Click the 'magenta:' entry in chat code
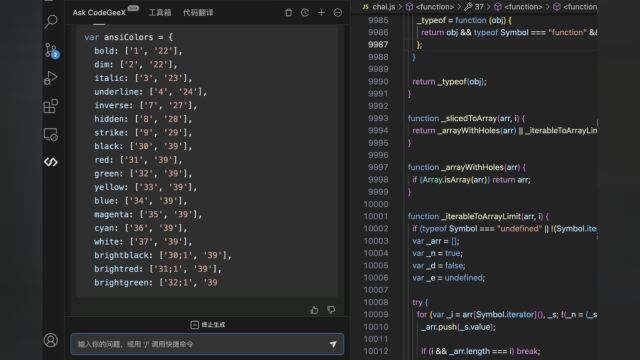This screenshot has width=640, height=360. [x=148, y=214]
